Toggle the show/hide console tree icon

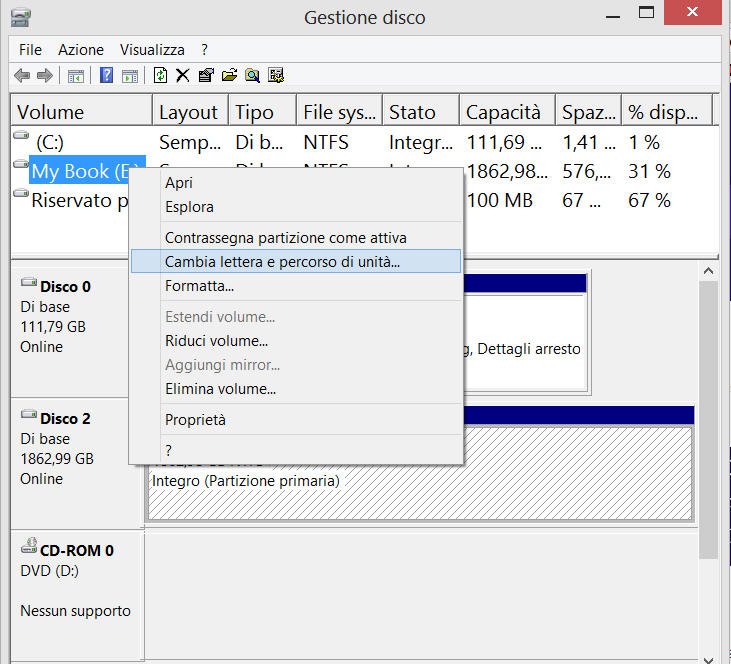pos(76,76)
